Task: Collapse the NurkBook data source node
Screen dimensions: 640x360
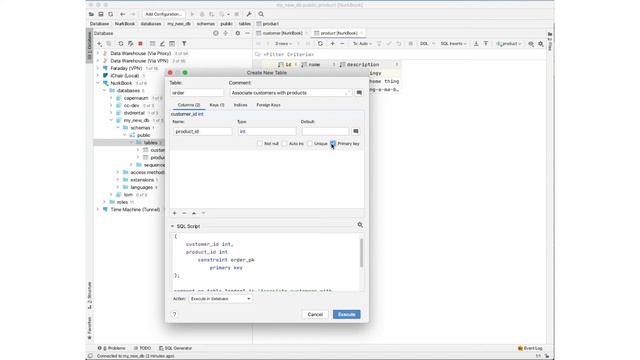Action: [x=98, y=83]
